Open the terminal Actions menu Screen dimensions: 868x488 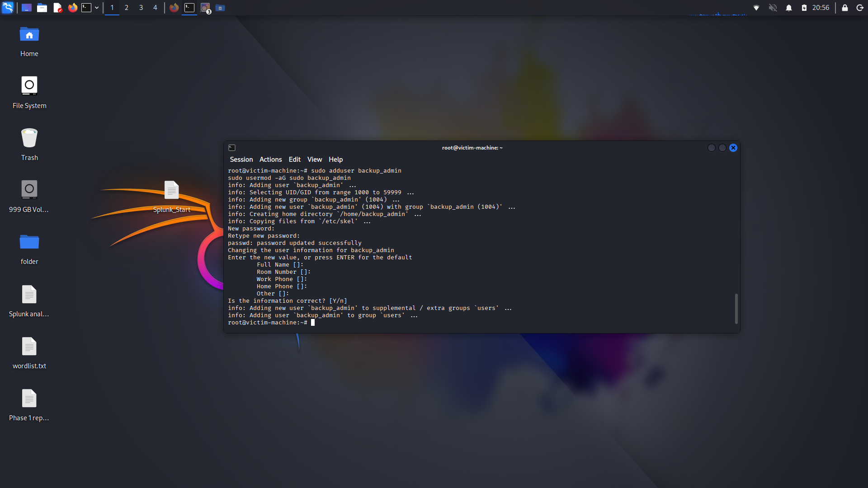click(270, 160)
